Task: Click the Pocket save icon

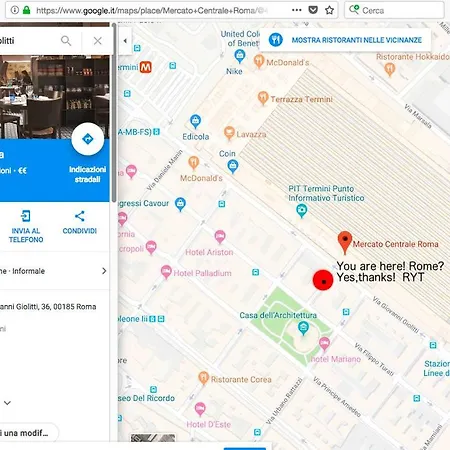Action: [313, 10]
